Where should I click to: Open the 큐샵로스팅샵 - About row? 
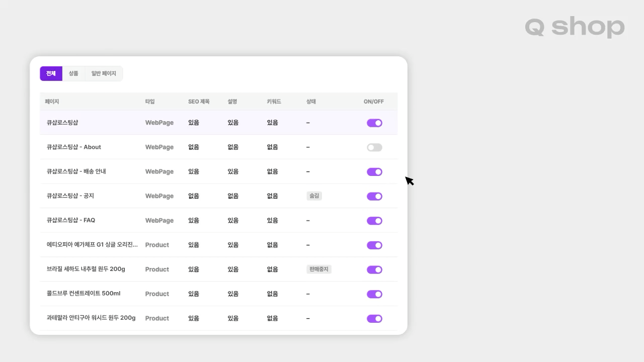[x=218, y=147]
